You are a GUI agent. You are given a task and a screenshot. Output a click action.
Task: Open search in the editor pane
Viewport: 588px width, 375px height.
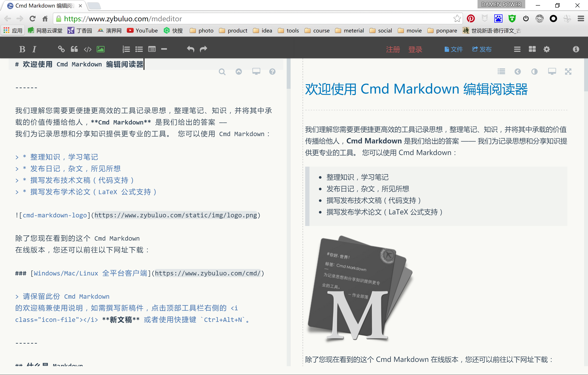[x=222, y=72]
